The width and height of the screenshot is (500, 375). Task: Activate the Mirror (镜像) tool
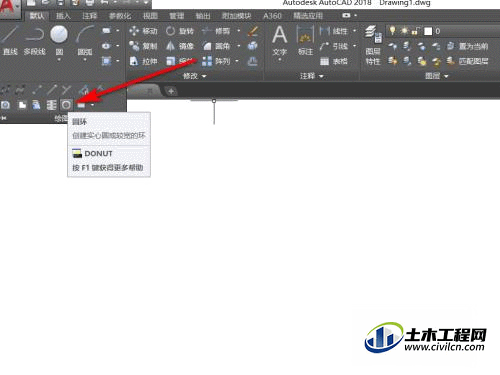pyautogui.click(x=180, y=46)
